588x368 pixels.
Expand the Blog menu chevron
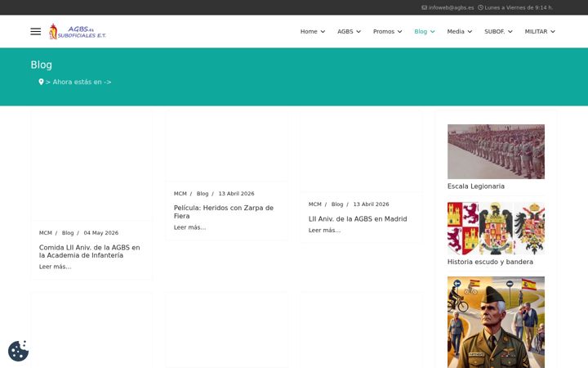click(x=432, y=32)
